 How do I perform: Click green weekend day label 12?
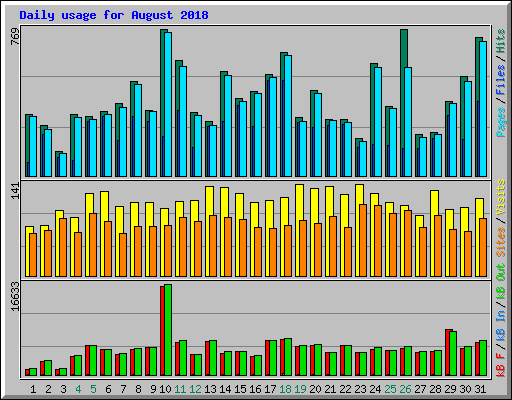[x=195, y=389]
